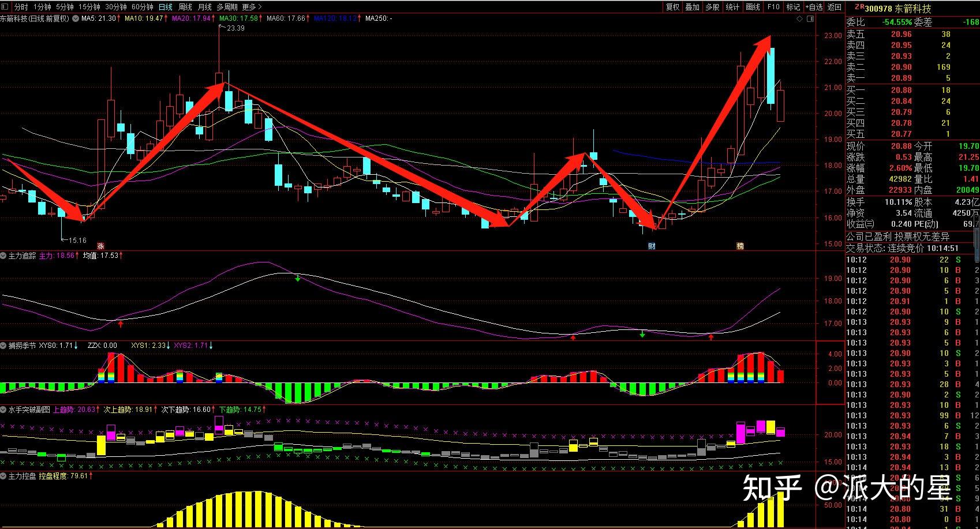Click the 返回 back button
This screenshot has width=980, height=529.
pyautogui.click(x=835, y=7)
